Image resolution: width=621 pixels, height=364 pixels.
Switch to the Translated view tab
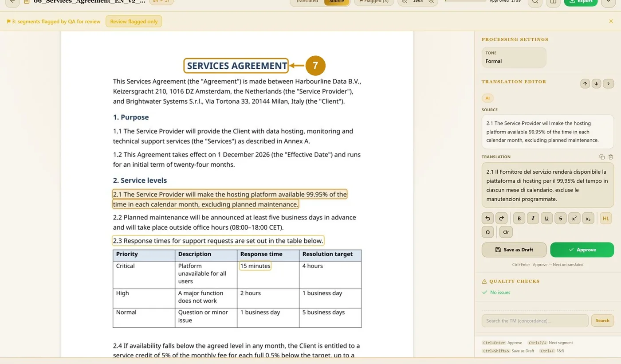[307, 2]
